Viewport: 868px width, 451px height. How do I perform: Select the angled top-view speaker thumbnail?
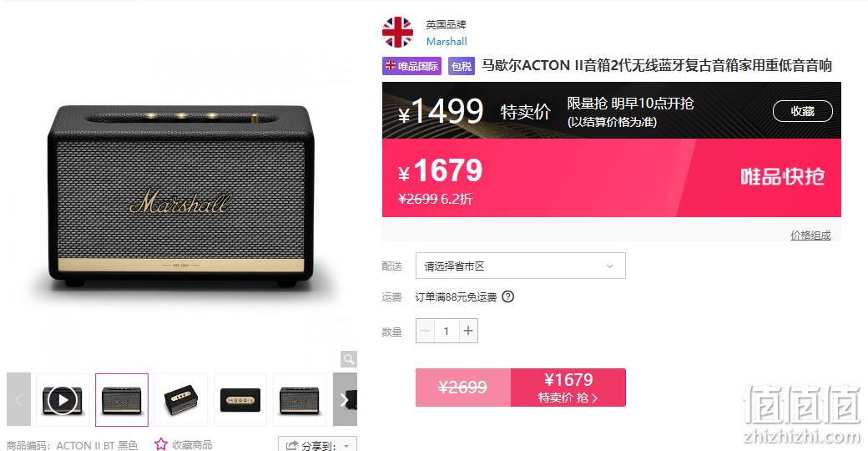click(181, 400)
